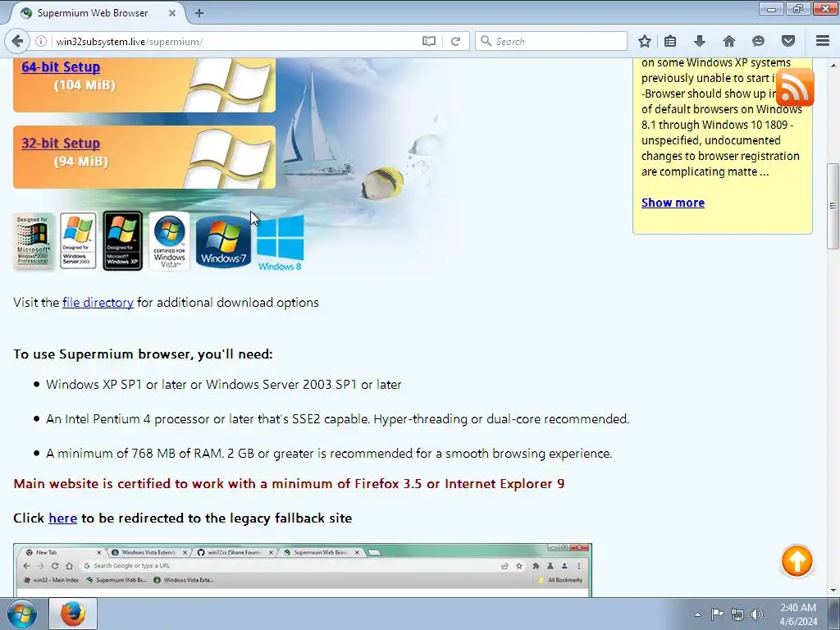Click the Windows Server 2003 badge
Screen dimensions: 840x630
[x=78, y=240]
